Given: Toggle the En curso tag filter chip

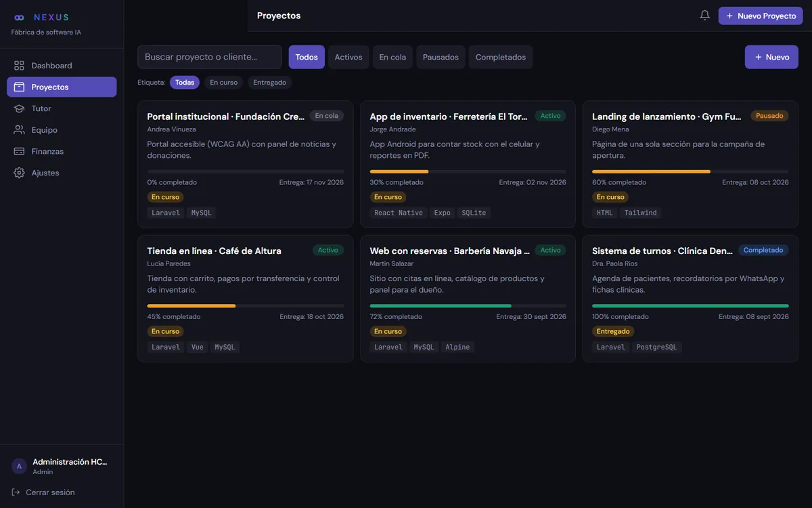Looking at the screenshot, I should (x=223, y=83).
